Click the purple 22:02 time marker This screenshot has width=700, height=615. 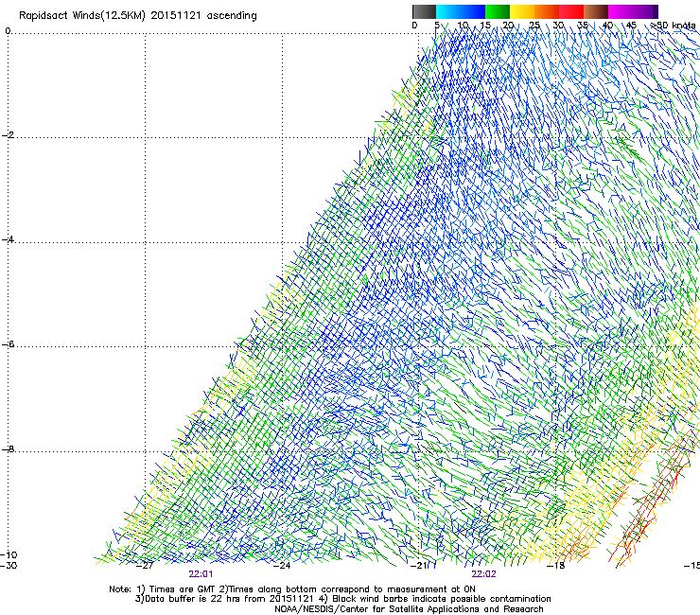[x=484, y=574]
